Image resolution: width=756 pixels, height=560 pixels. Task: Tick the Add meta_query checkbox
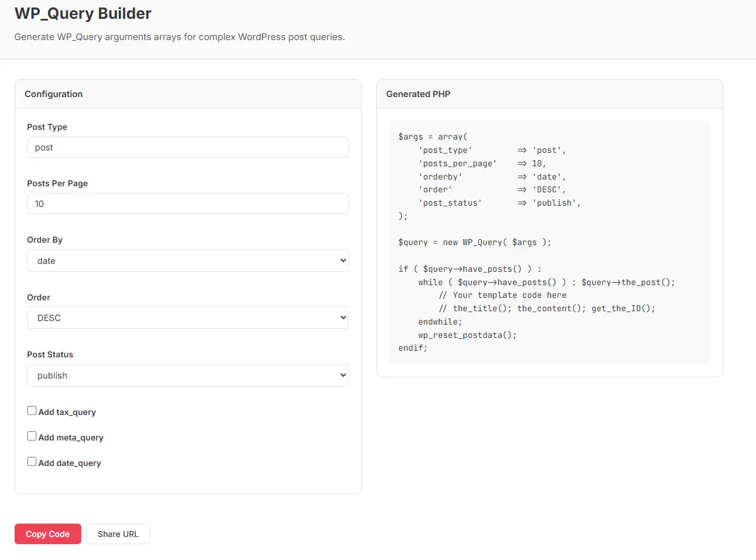coord(32,436)
